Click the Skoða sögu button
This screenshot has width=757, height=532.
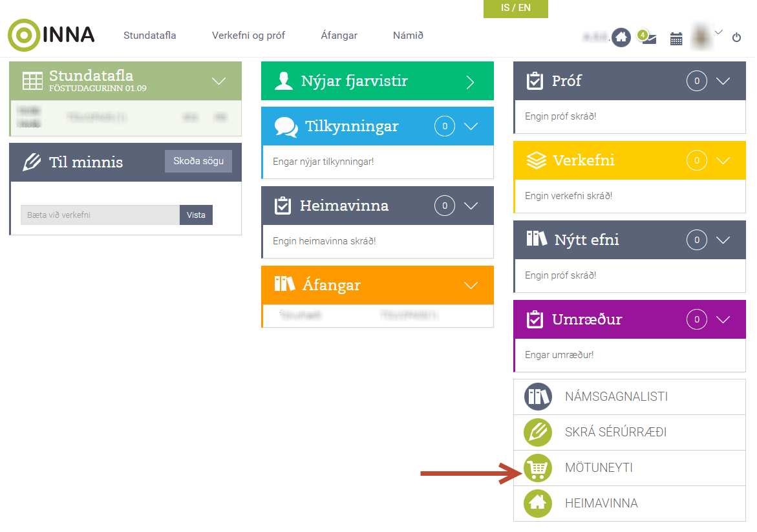click(198, 161)
